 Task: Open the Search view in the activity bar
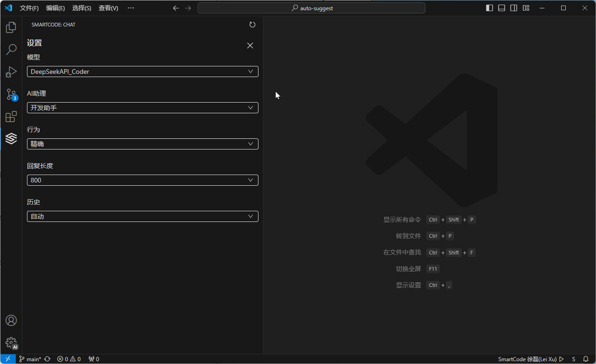point(11,49)
